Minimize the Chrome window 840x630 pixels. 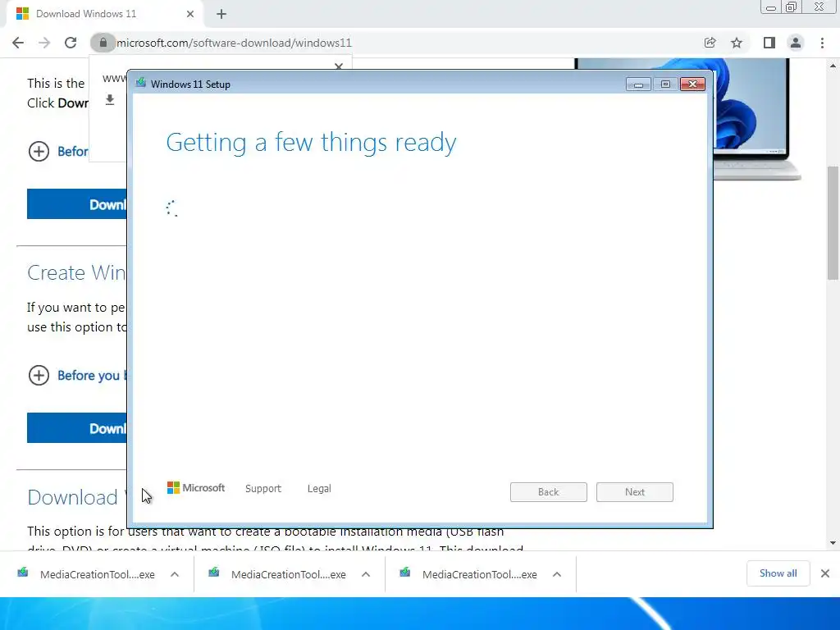point(771,7)
